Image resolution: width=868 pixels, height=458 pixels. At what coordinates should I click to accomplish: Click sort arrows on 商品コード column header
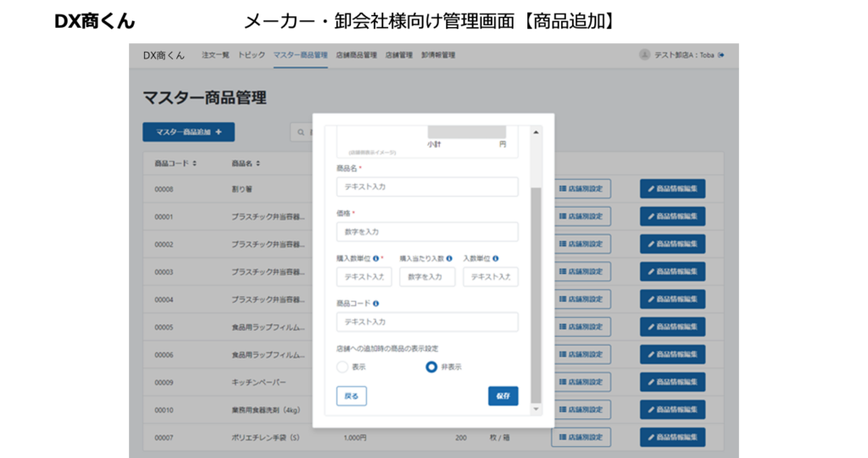[x=195, y=163]
